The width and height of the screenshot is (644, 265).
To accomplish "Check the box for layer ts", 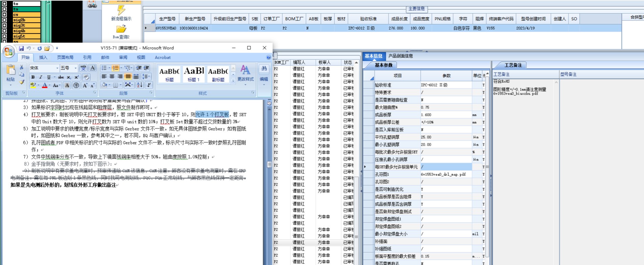I will [4, 9].
